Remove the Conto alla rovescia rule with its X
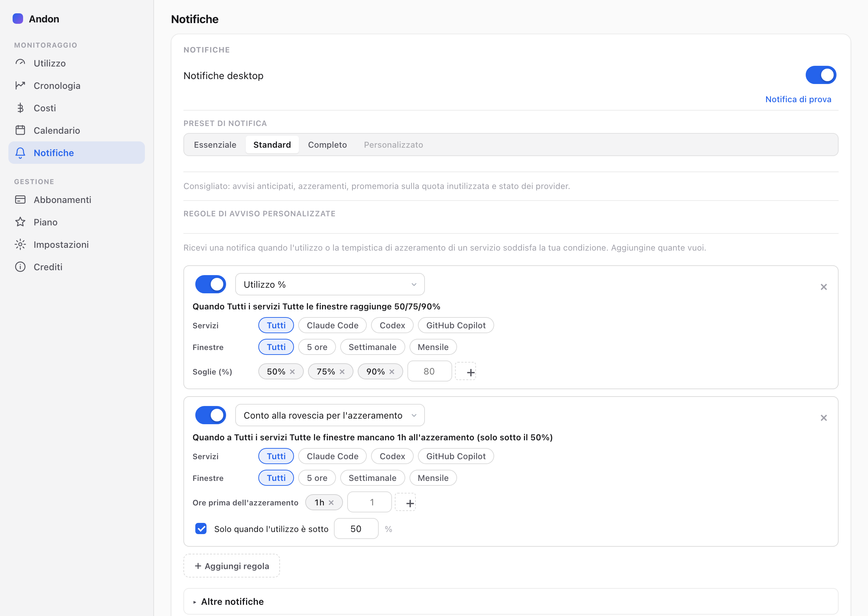868x616 pixels. pos(824,418)
